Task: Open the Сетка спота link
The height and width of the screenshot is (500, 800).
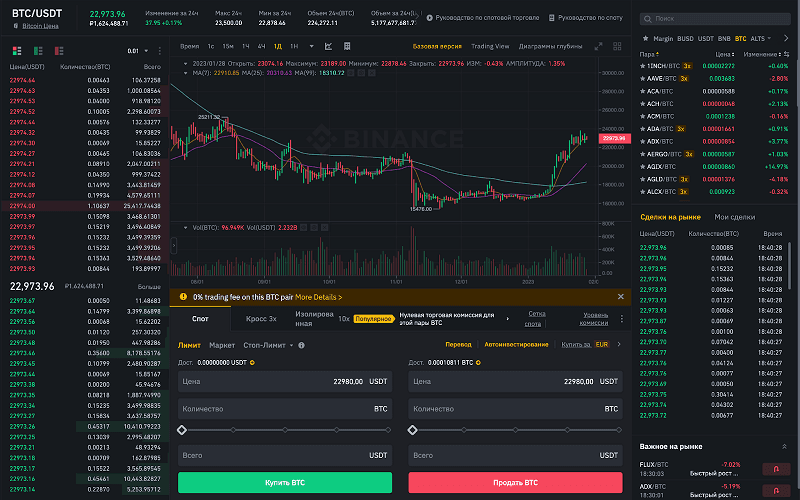Action: click(536, 318)
